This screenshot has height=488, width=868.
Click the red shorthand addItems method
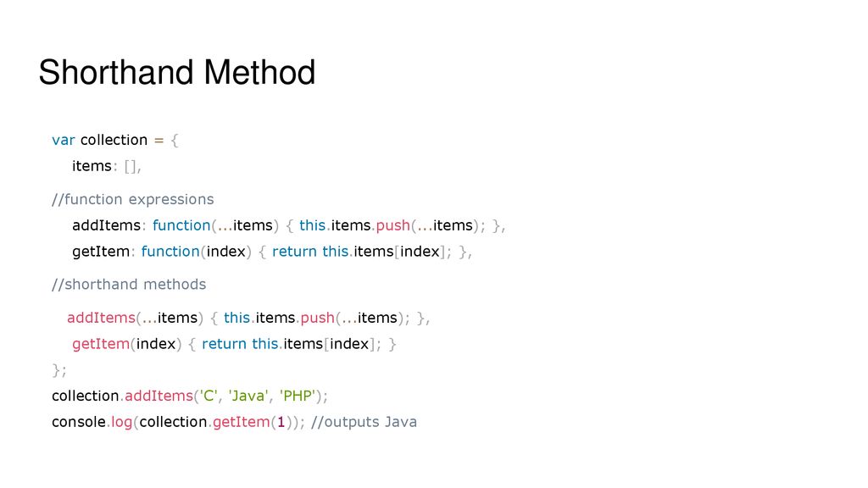point(102,318)
